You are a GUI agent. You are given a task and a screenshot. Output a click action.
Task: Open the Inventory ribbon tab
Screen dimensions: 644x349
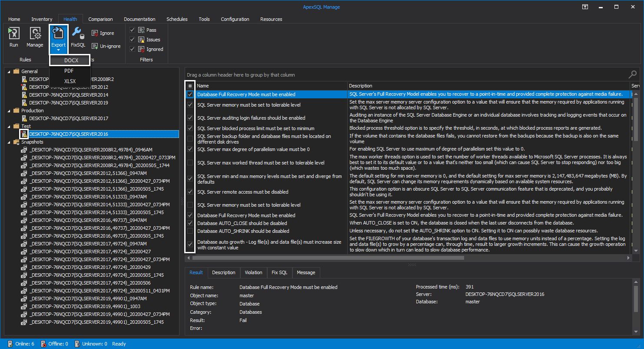coord(42,19)
